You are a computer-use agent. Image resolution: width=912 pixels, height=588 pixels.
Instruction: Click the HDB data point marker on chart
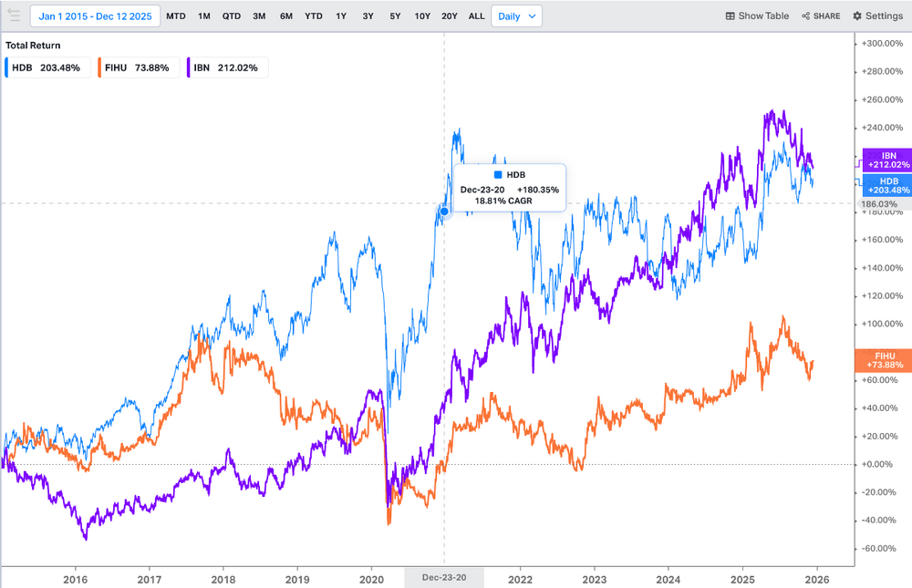pyautogui.click(x=444, y=211)
